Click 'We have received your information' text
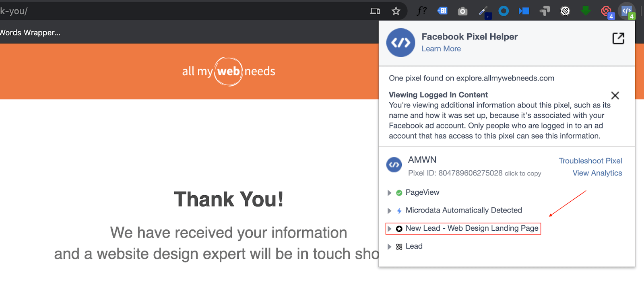This screenshot has height=291, width=644. click(229, 233)
